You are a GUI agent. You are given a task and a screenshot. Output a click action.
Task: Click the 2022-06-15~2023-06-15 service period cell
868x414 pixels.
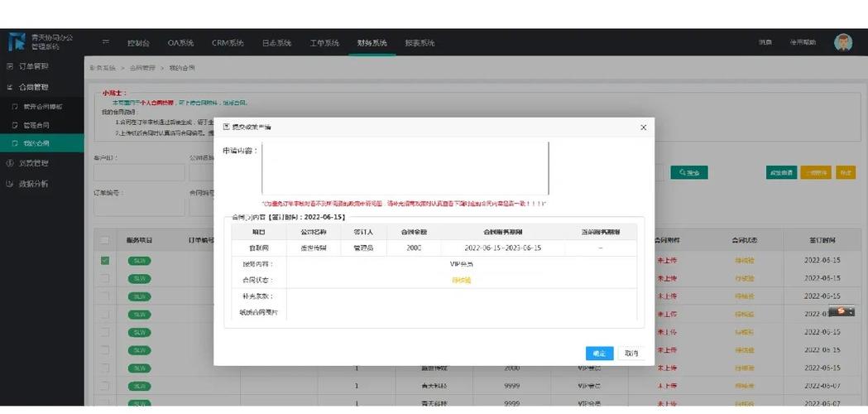click(502, 248)
